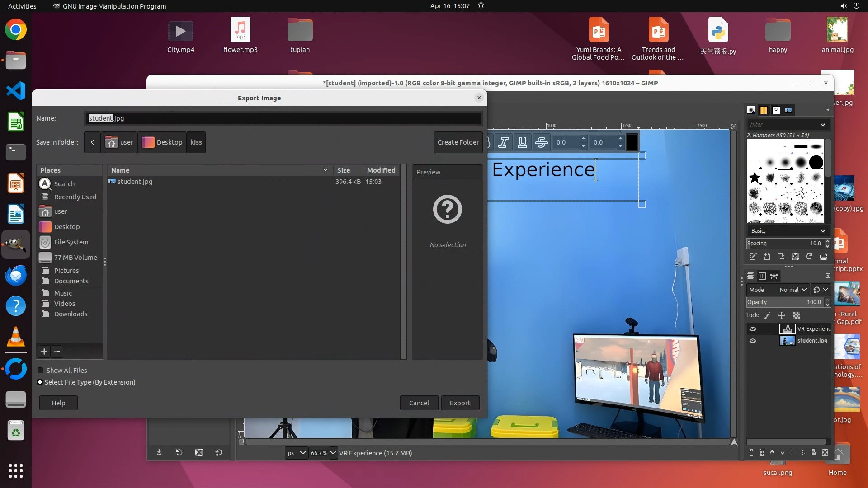Click the black text color swatch
The width and height of the screenshot is (868, 488).
632,142
